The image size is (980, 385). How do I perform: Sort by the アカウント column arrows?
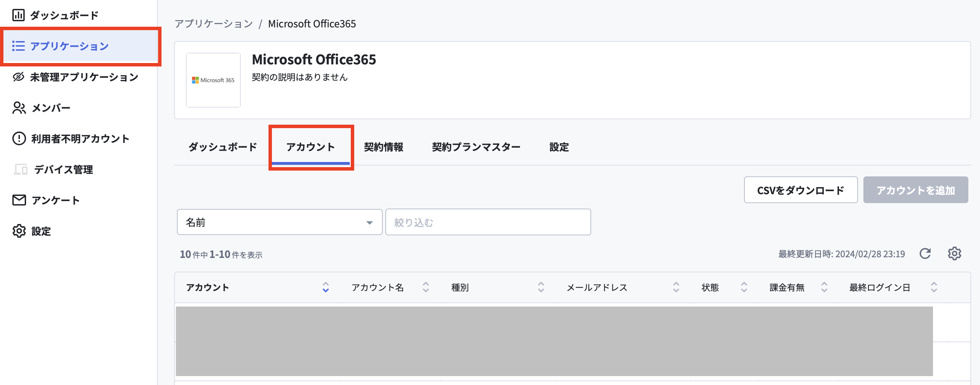click(326, 287)
